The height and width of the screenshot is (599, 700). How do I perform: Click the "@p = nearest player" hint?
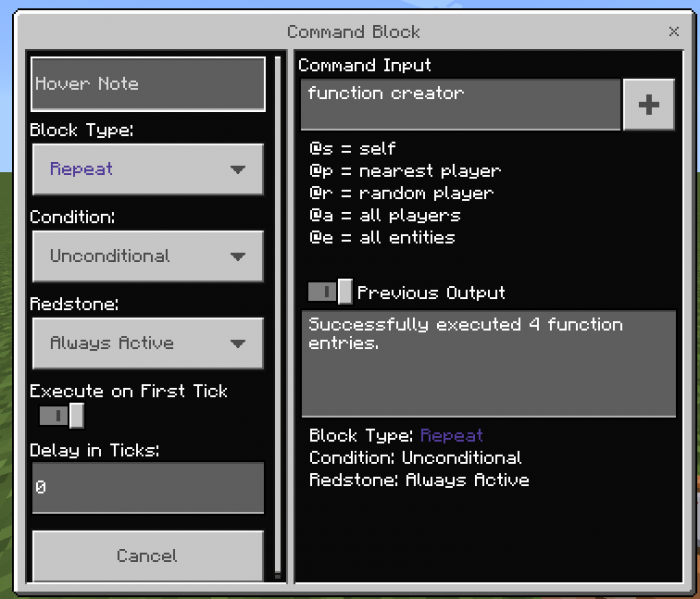(405, 171)
